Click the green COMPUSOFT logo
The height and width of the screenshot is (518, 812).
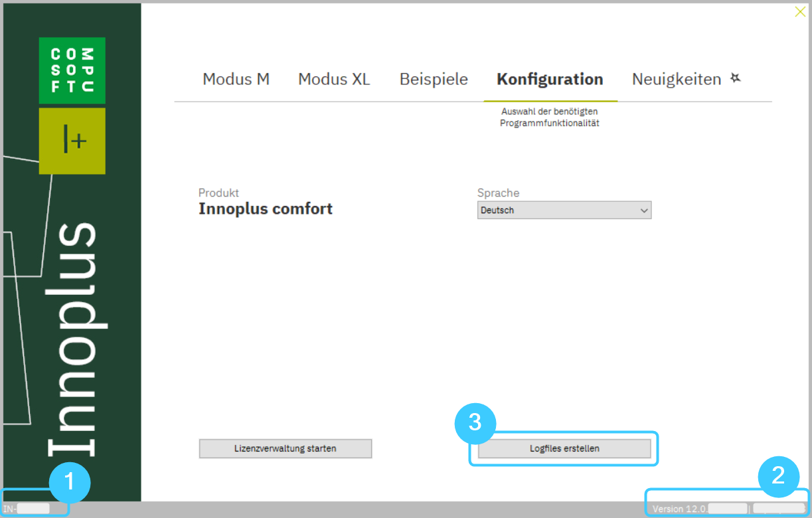tap(72, 70)
